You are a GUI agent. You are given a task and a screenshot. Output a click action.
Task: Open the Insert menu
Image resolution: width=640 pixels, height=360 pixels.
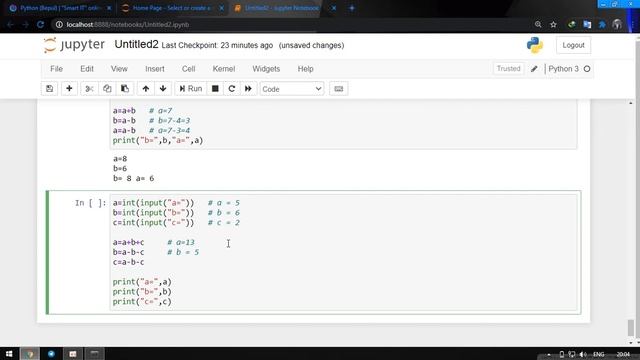coord(155,69)
